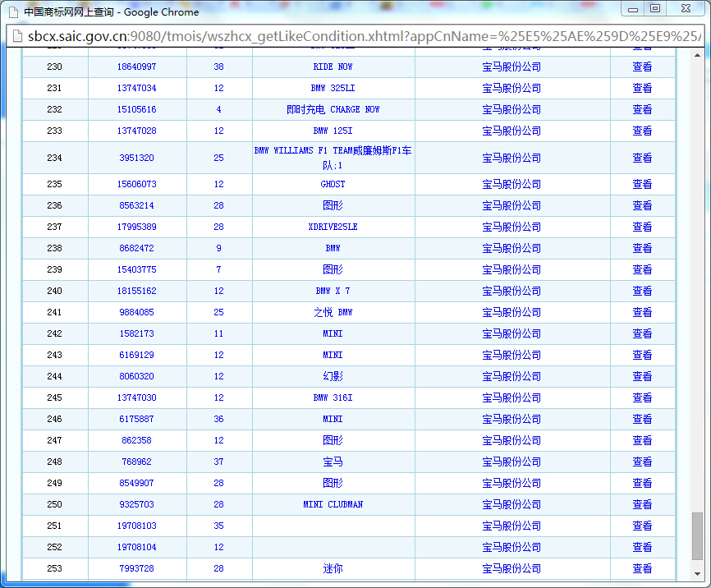Image resolution: width=711 pixels, height=588 pixels.
Task: Click 查看 for row 243
Action: 642,355
